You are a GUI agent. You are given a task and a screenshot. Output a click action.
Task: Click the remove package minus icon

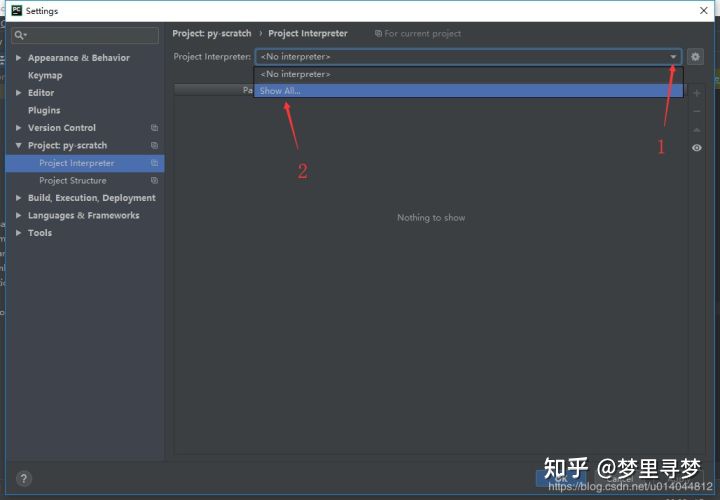click(697, 112)
